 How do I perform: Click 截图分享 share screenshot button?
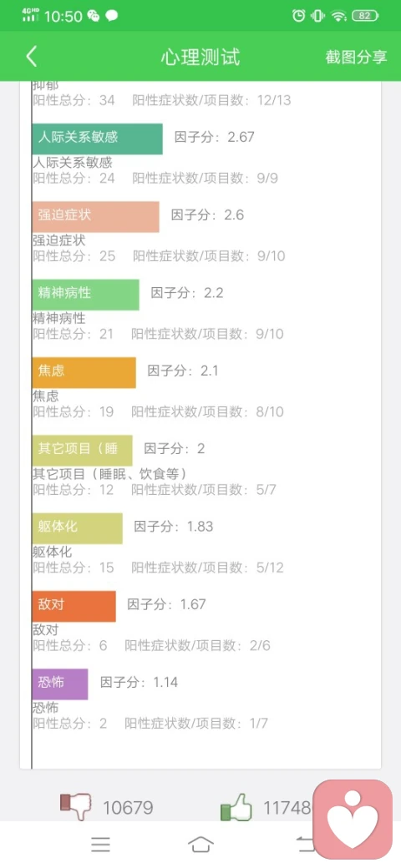pos(356,57)
